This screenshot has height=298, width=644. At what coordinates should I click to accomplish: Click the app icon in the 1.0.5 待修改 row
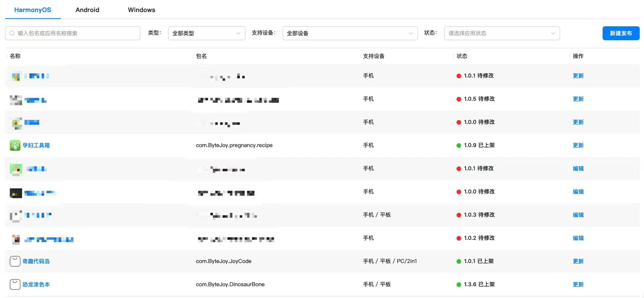tap(16, 100)
